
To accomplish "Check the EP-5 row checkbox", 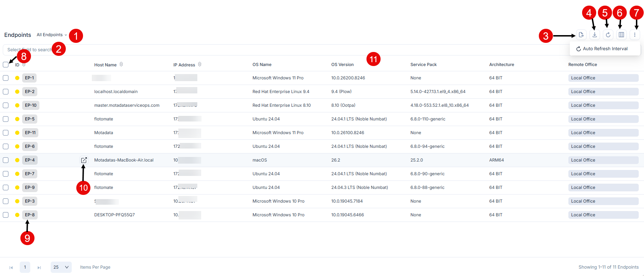I will pyautogui.click(x=6, y=119).
